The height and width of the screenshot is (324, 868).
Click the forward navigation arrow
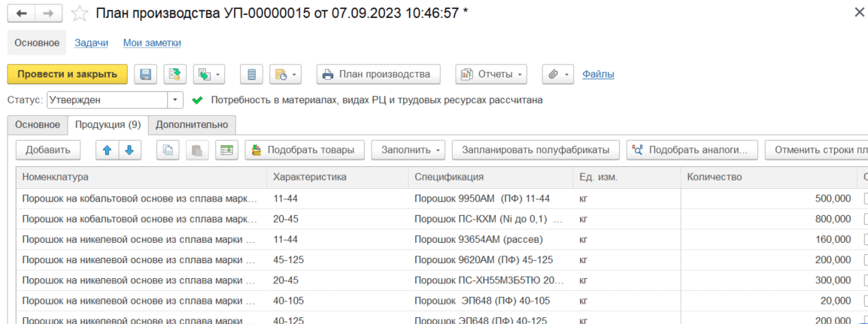point(49,14)
